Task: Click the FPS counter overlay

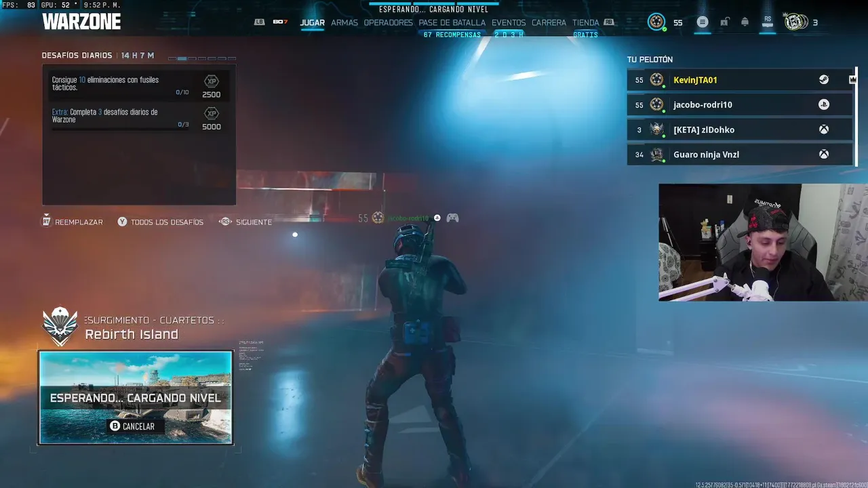Action: (x=19, y=5)
